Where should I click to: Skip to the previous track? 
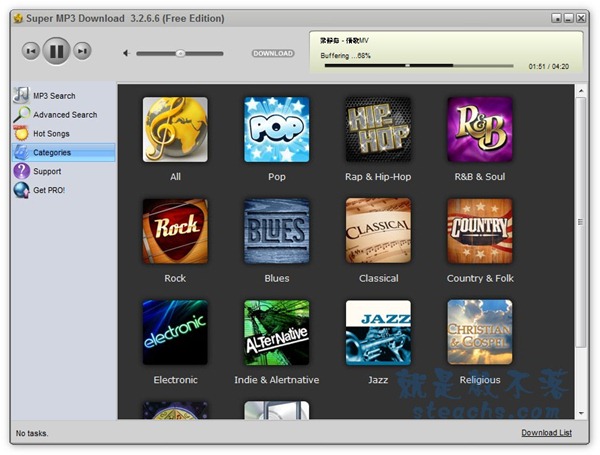[x=31, y=52]
